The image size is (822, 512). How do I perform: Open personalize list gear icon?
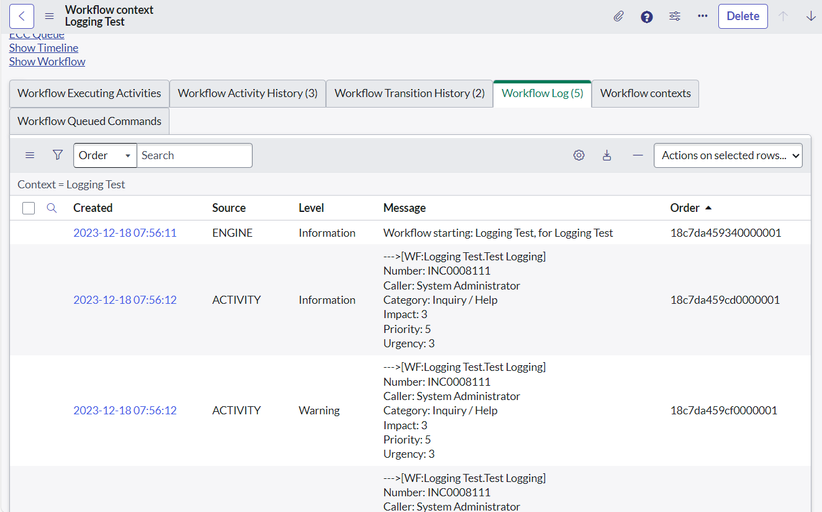point(579,155)
